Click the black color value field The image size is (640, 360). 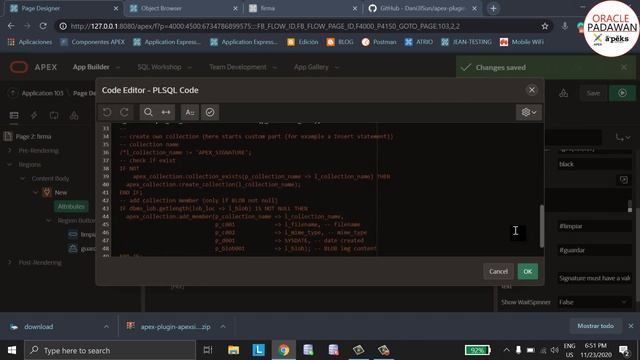[x=594, y=164]
